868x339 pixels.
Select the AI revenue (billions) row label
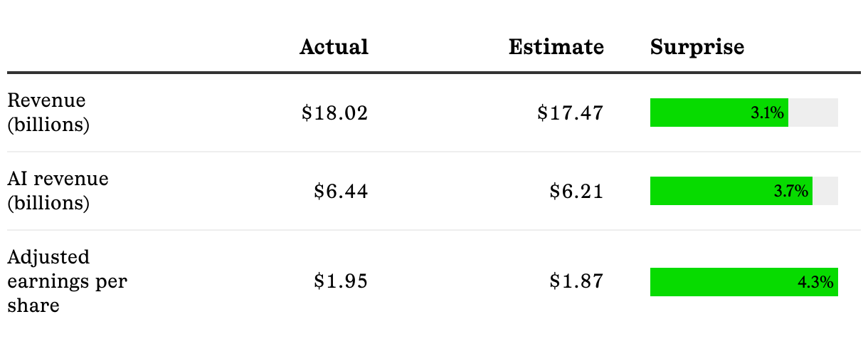click(58, 191)
